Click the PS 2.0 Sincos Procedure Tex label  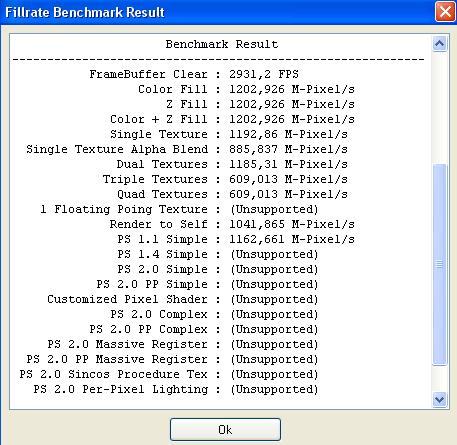(113, 374)
